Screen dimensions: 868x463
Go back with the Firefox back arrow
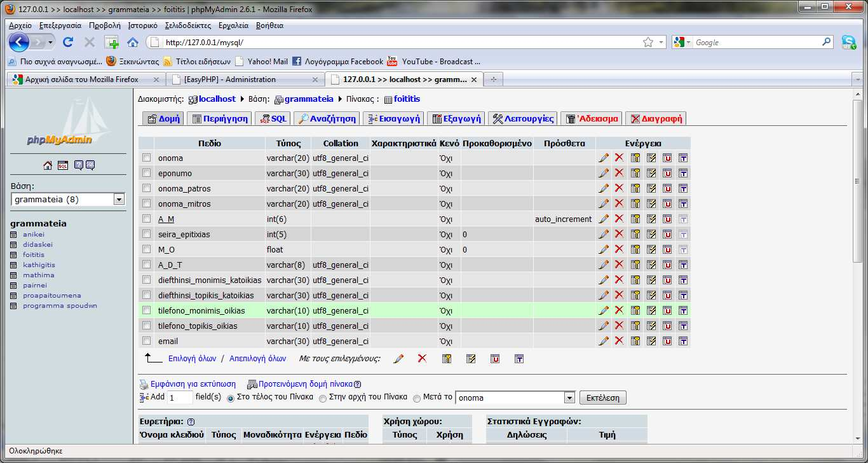click(x=19, y=42)
